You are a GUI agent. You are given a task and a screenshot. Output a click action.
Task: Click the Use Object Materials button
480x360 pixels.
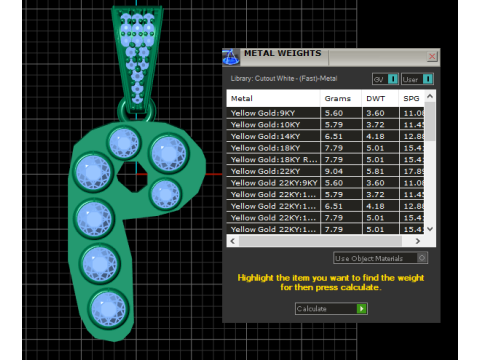click(380, 258)
